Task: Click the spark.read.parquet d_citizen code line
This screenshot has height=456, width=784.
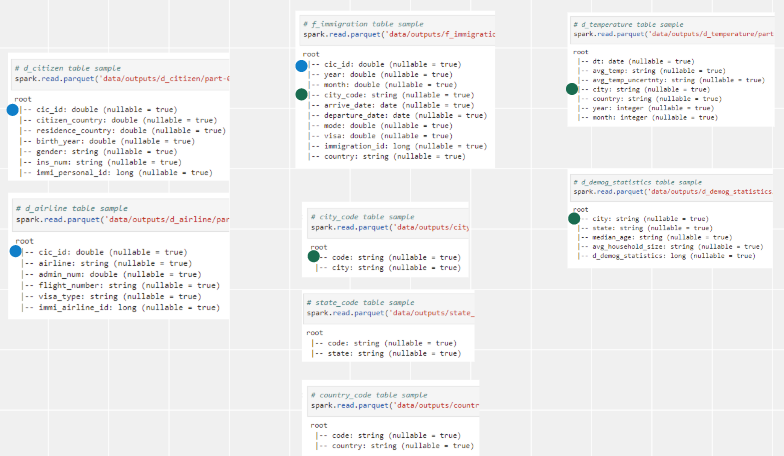Action: coord(122,78)
